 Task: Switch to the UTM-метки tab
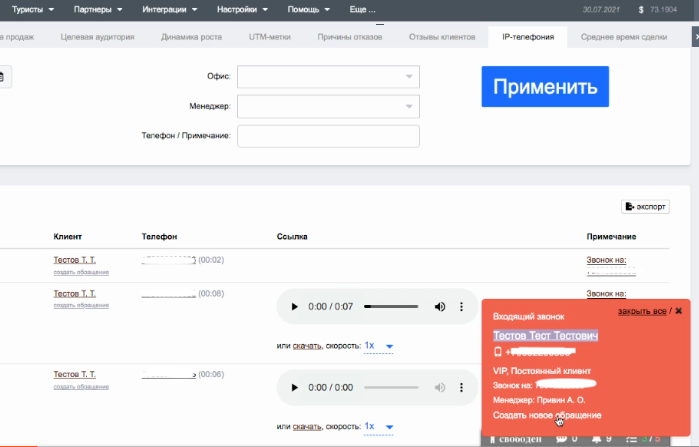[x=270, y=37]
